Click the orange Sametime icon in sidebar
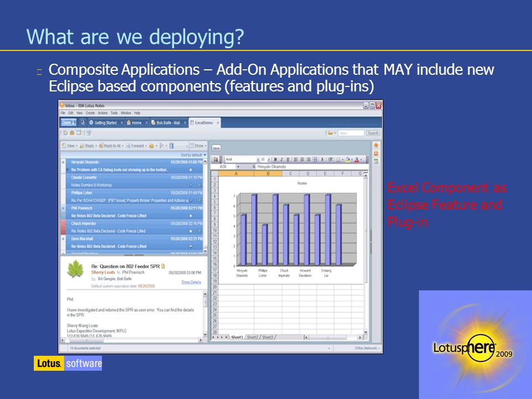 (376, 146)
